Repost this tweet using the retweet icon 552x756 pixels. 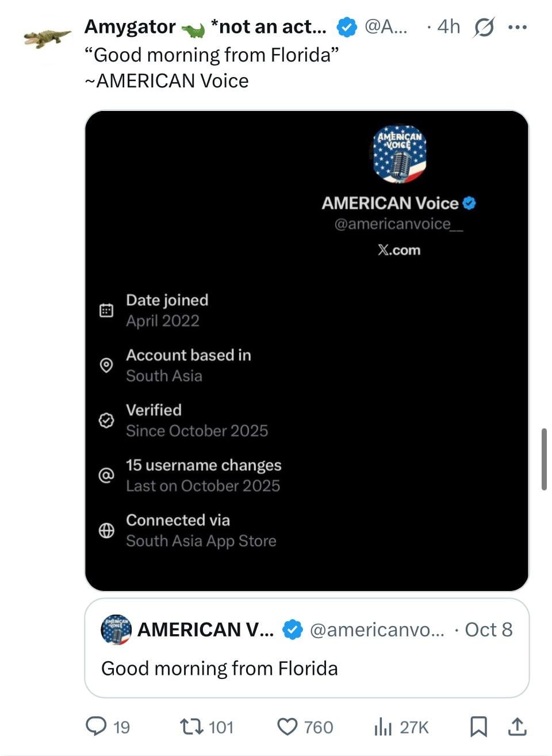click(190, 727)
